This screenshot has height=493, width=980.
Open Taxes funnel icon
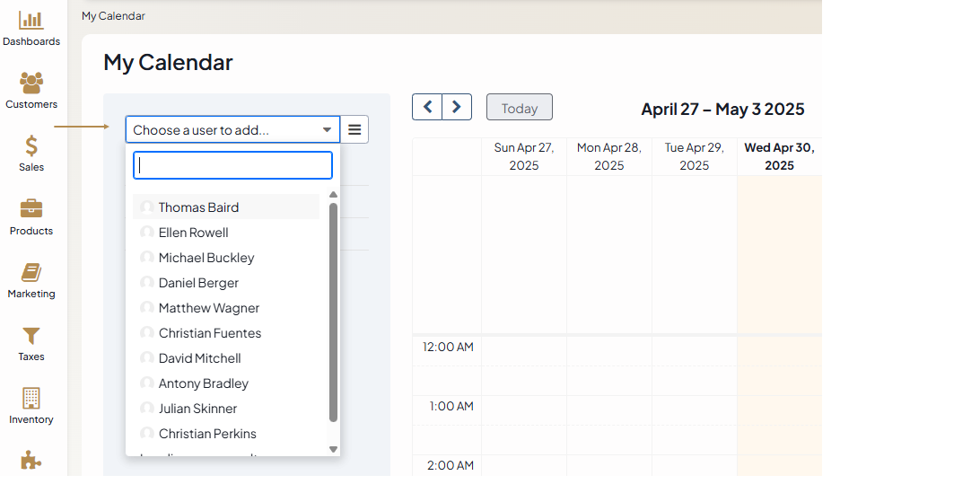[31, 336]
